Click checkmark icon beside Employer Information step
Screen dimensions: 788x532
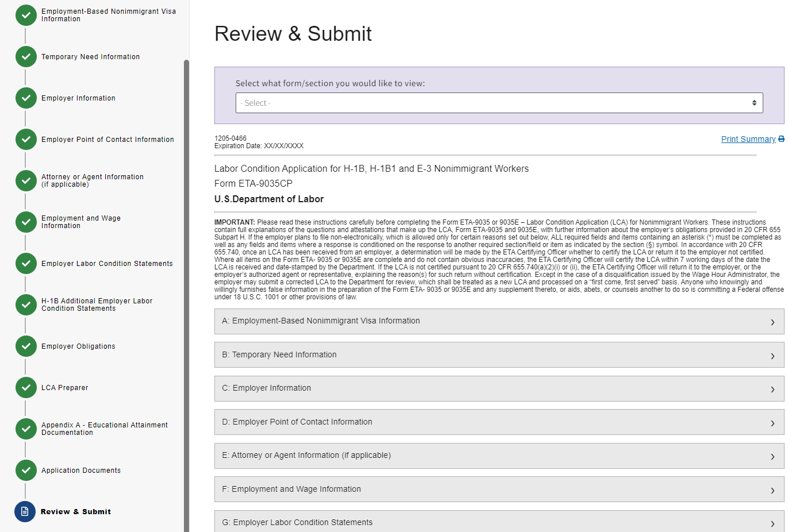(x=26, y=98)
